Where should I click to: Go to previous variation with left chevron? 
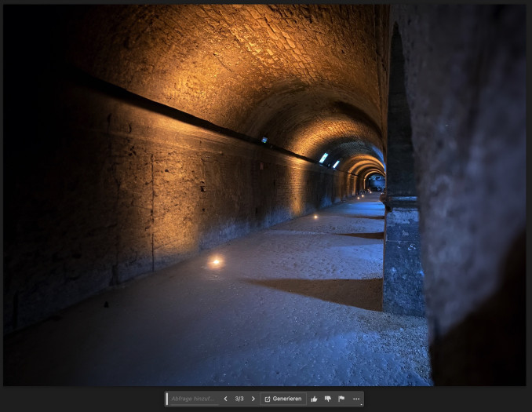click(x=225, y=399)
